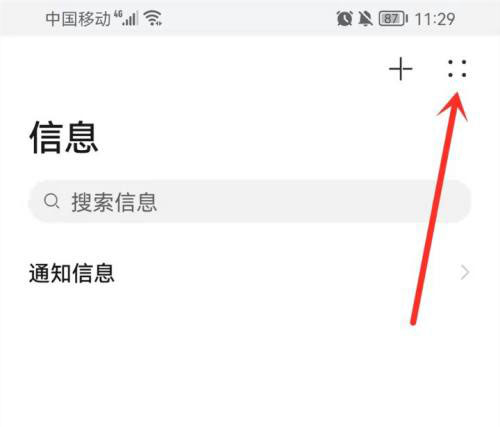
Task: Click the red arrow's tail end
Action: [413, 321]
